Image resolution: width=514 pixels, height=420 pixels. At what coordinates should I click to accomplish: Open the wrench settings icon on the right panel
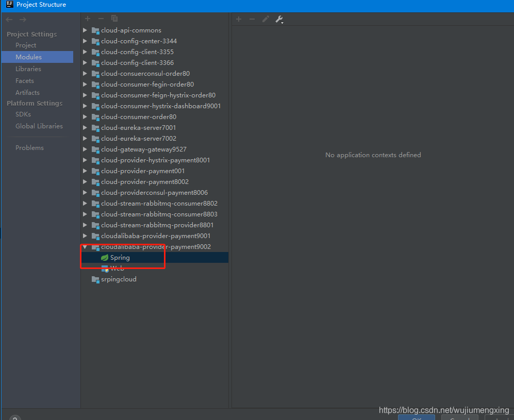[278, 19]
